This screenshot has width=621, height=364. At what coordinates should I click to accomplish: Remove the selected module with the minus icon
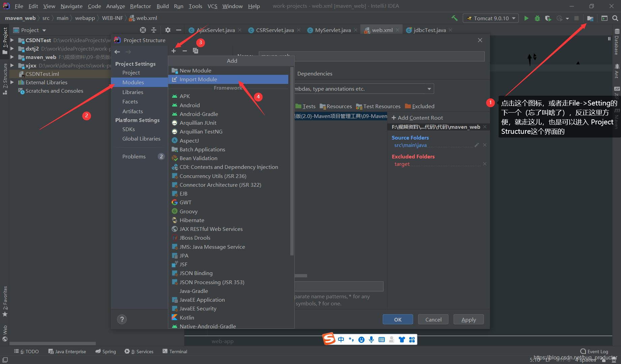184,51
